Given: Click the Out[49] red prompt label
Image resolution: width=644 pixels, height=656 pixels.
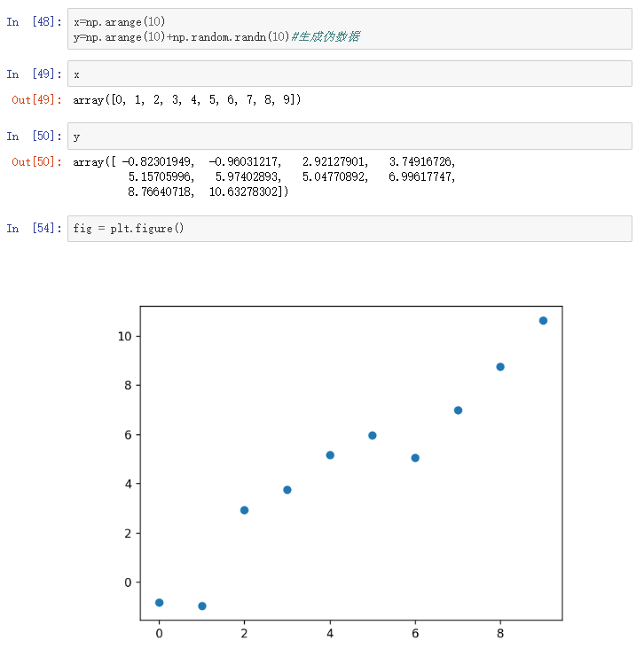Looking at the screenshot, I should [37, 99].
